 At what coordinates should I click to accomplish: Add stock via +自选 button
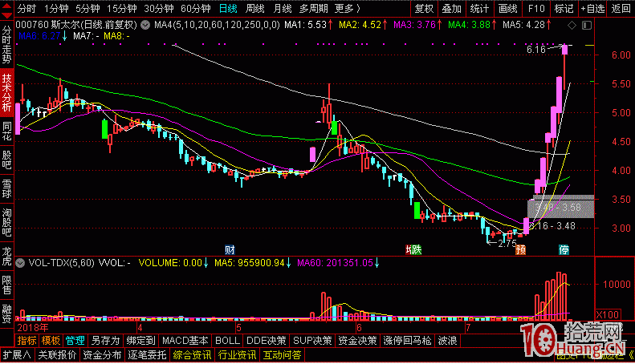(592, 9)
